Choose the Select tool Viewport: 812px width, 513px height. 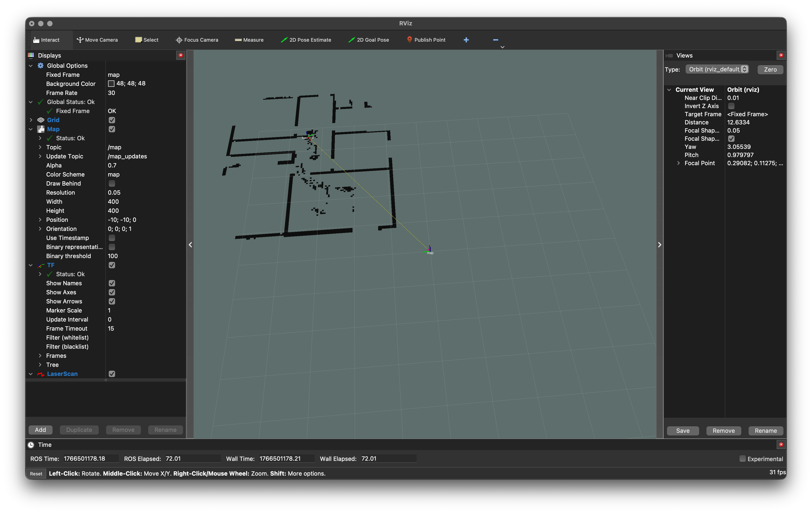(x=147, y=40)
